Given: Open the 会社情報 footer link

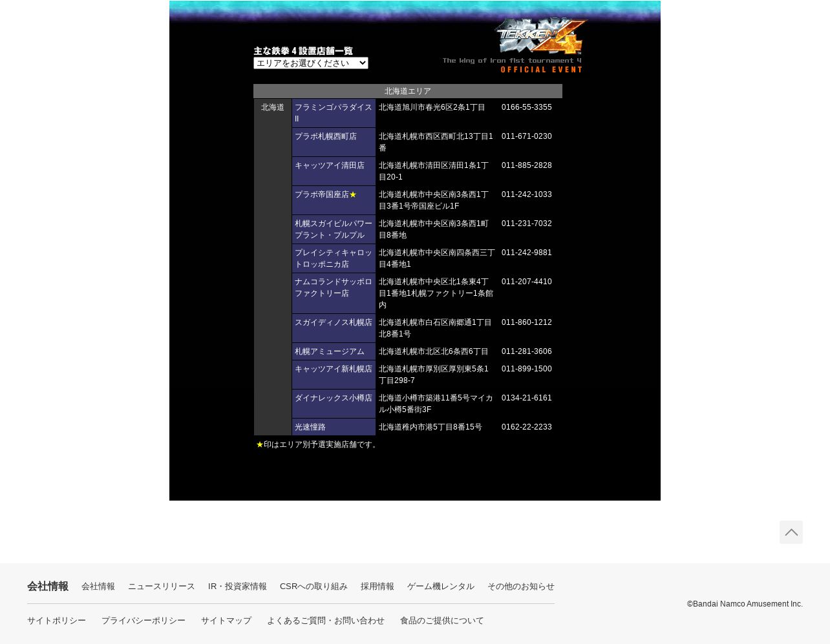Looking at the screenshot, I should tap(98, 587).
